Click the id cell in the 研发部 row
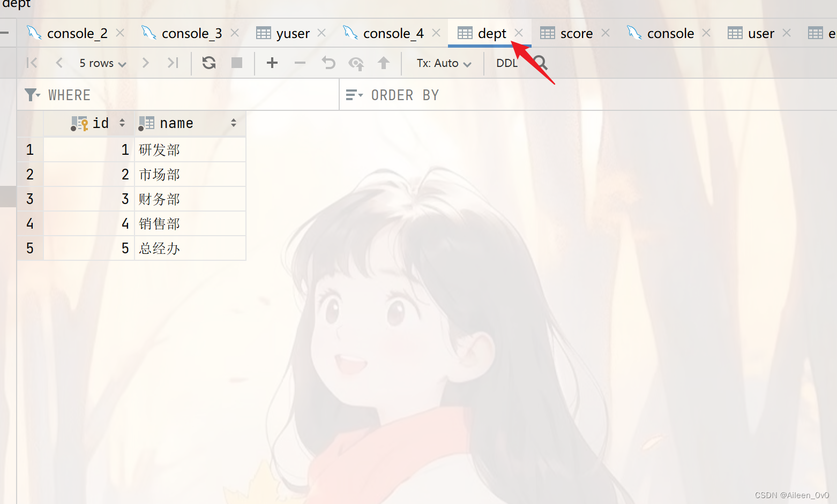 click(x=89, y=150)
